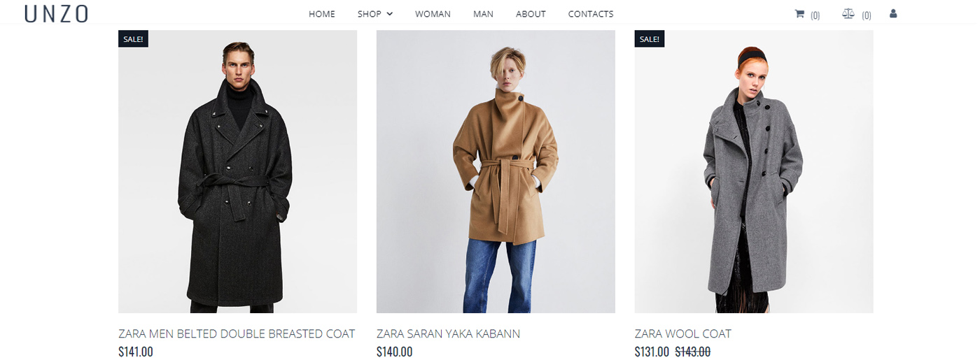Open the CONTACTS page link
The height and width of the screenshot is (360, 980).
click(x=591, y=14)
